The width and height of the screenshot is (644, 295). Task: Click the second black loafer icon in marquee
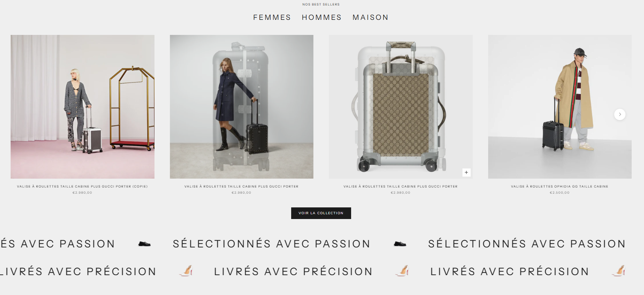[x=400, y=244]
